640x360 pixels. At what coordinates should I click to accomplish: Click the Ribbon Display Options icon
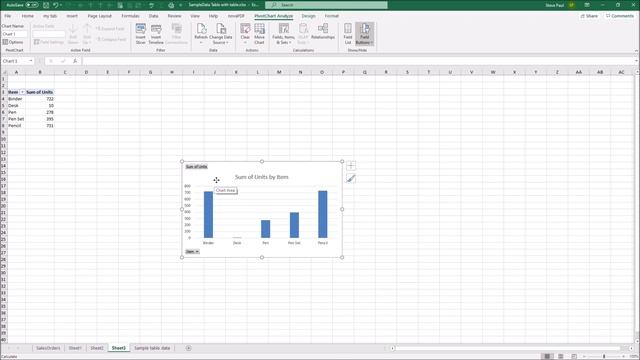point(587,5)
